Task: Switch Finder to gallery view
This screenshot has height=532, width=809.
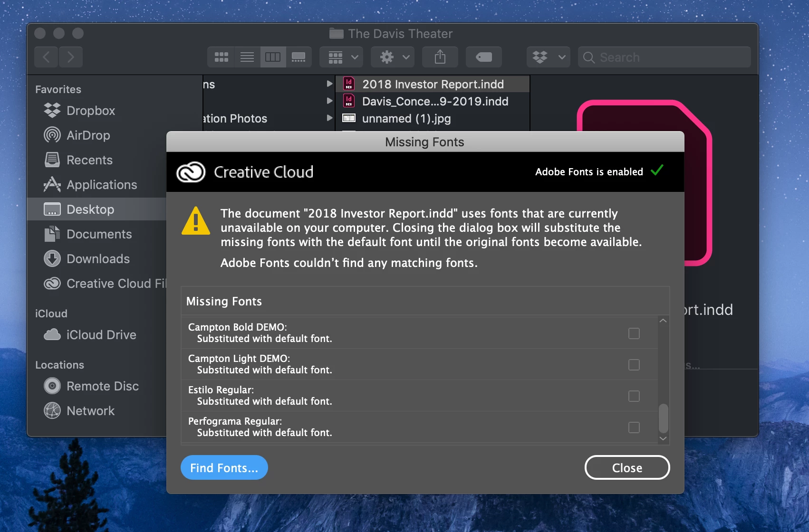Action: pos(299,57)
